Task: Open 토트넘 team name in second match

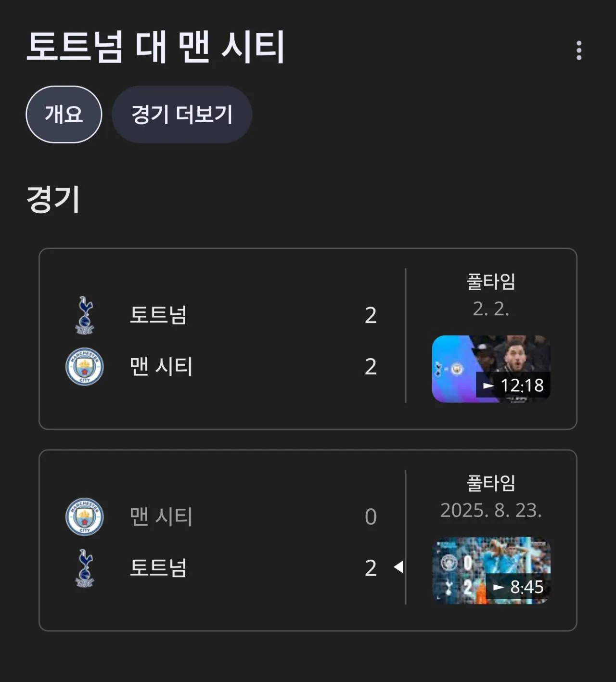Action: coord(158,568)
